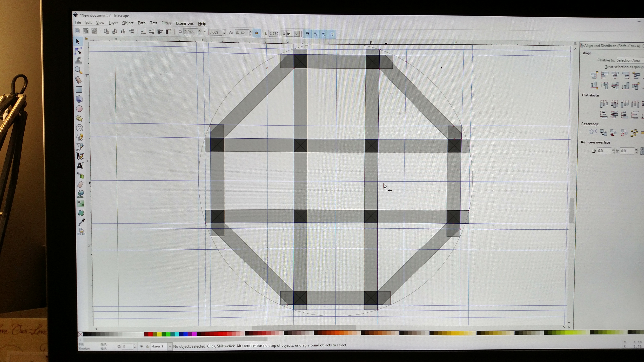Image resolution: width=644 pixels, height=362 pixels.
Task: Select the Star polygon tool
Action: [x=80, y=118]
